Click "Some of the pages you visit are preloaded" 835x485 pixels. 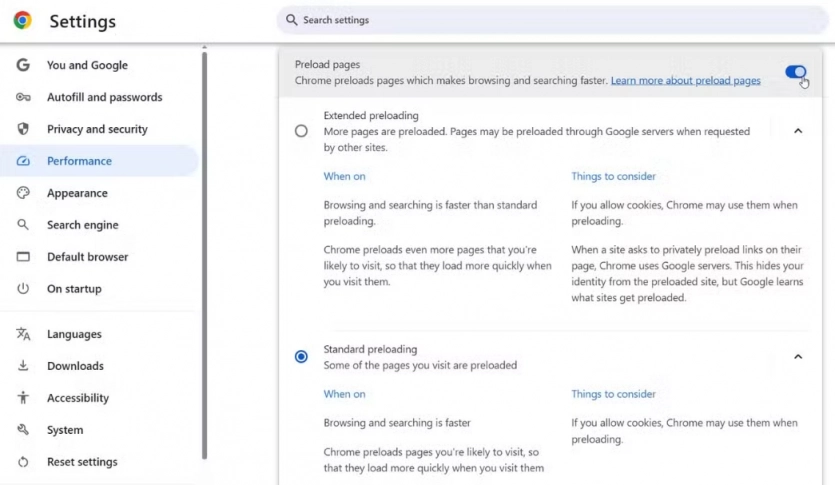click(x=420, y=365)
